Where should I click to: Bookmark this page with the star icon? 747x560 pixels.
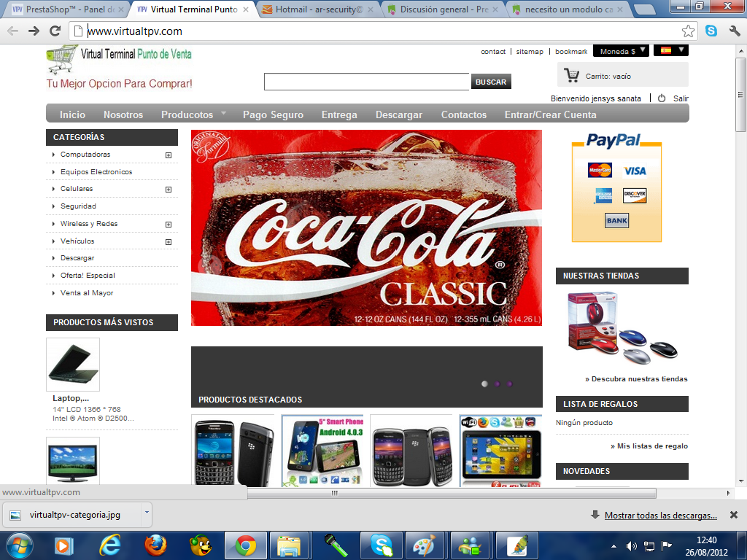pos(688,31)
